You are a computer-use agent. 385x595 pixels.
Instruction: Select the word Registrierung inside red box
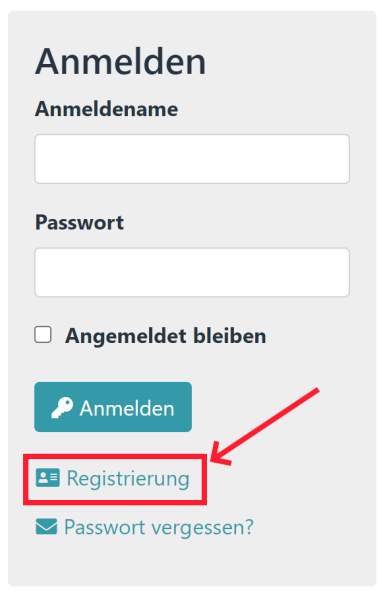pyautogui.click(x=128, y=479)
